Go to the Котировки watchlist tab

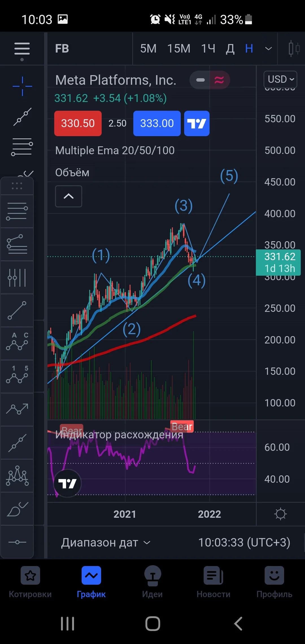(x=30, y=582)
